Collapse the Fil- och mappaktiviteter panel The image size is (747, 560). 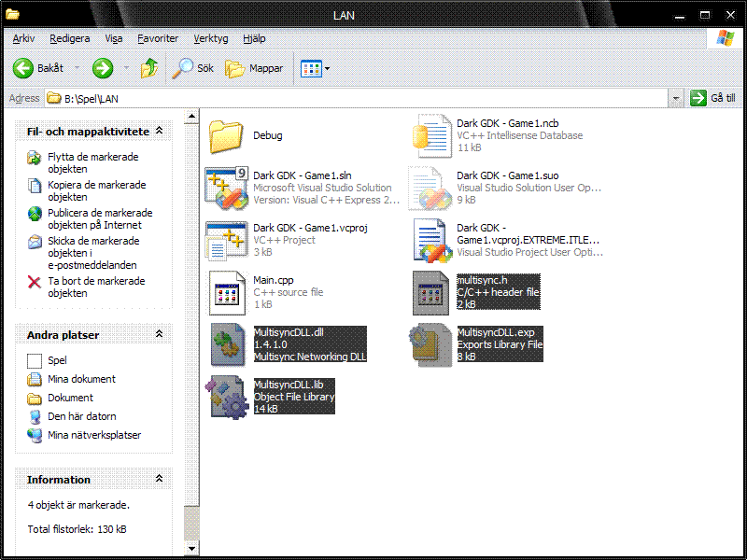[x=160, y=131]
